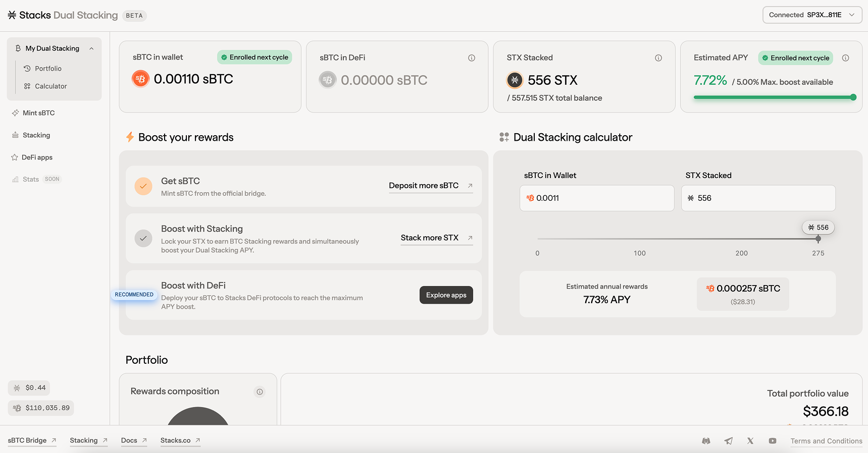Open the Telegram icon link

(x=728, y=441)
